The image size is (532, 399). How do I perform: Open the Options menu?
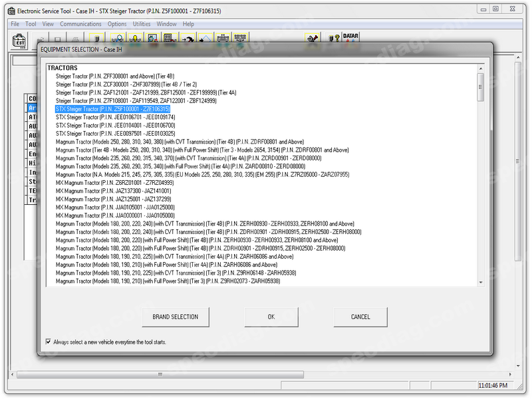[x=117, y=24]
